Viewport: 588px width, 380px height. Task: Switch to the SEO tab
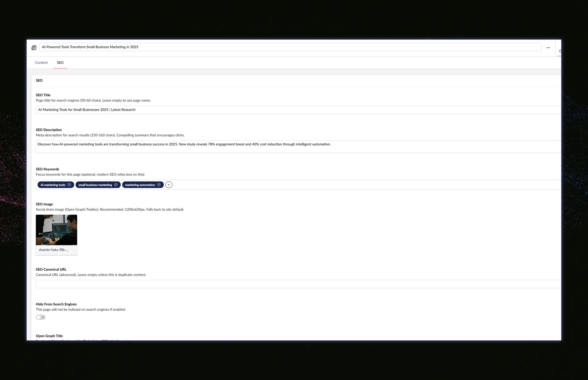(60, 62)
